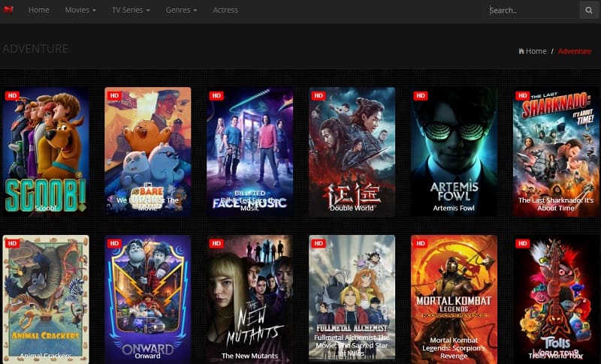The width and height of the screenshot is (601, 364).
Task: Click HD badge on The New Mutants poster
Action: coord(216,243)
